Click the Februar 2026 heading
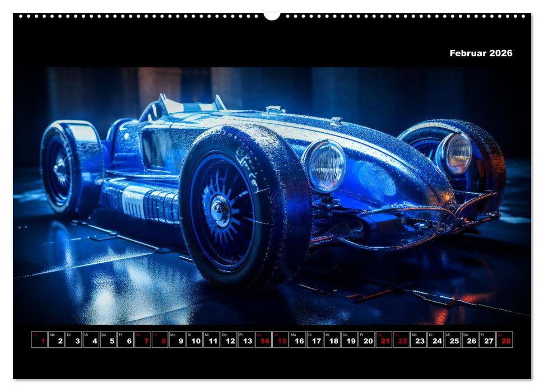 click(480, 53)
